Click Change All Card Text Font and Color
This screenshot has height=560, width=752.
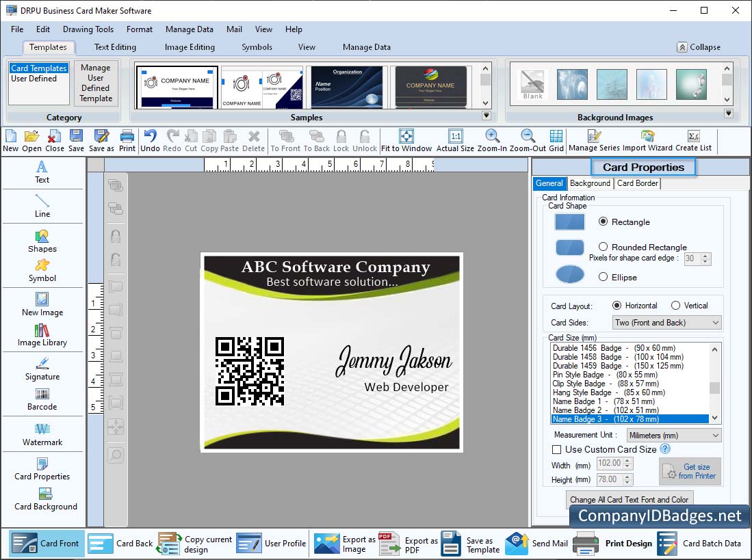pyautogui.click(x=629, y=500)
